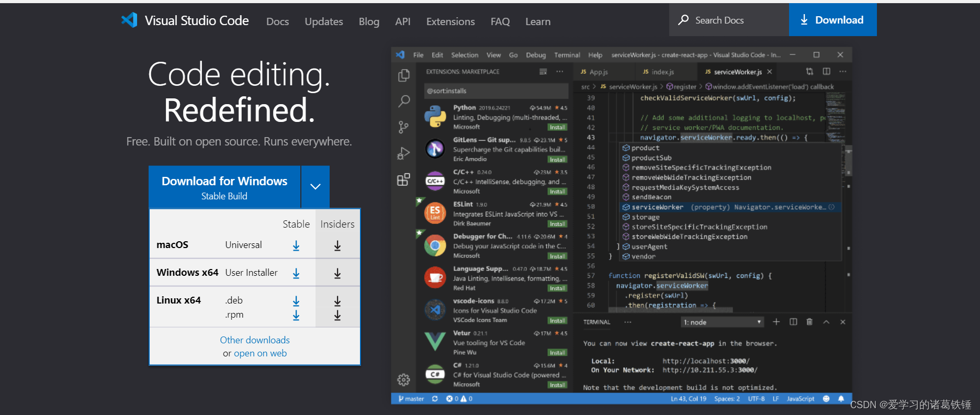Viewport: 980px width, 415px height.
Task: Click the open on web link
Action: pyautogui.click(x=260, y=353)
